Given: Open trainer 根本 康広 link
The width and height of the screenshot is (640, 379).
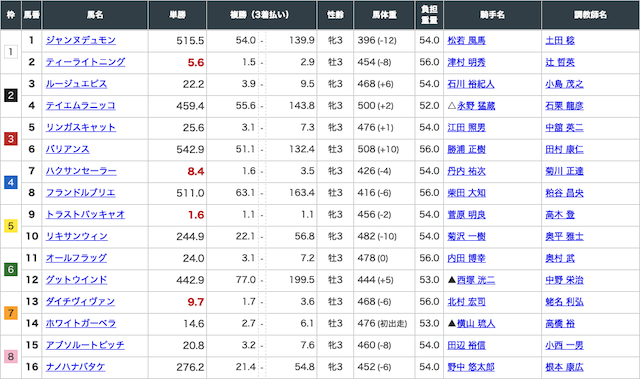Looking at the screenshot, I should 564,367.
